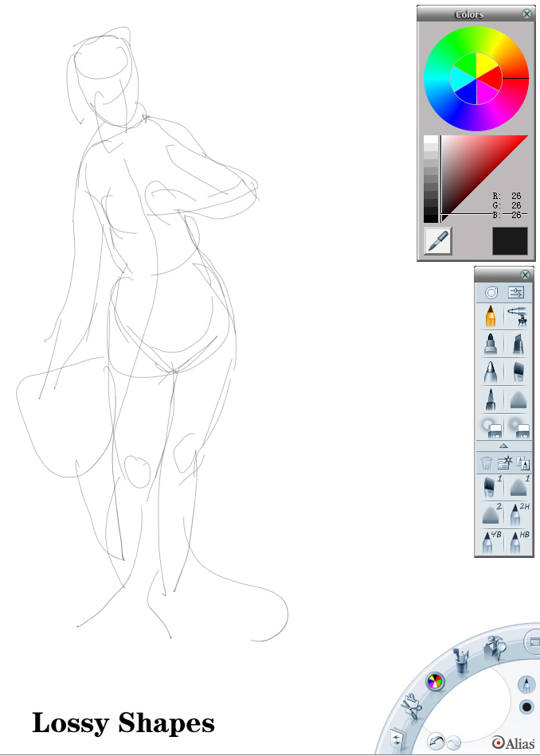Open brush resize puck icon

[491, 292]
